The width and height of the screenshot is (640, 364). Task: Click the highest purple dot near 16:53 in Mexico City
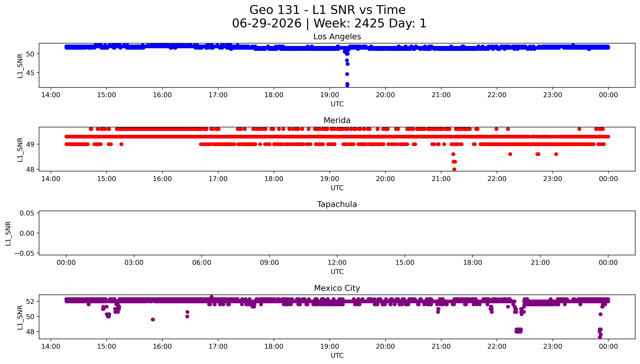pos(212,297)
